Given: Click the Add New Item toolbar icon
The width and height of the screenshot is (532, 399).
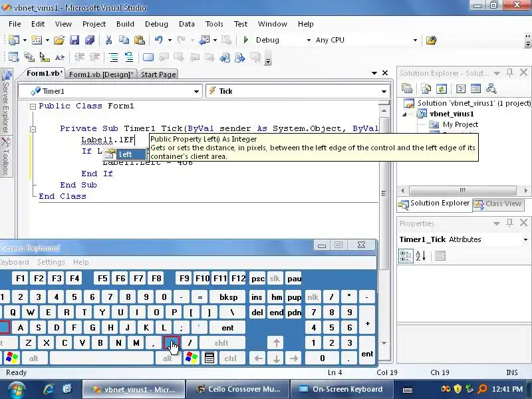Looking at the screenshot, I should pyautogui.click(x=37, y=40).
